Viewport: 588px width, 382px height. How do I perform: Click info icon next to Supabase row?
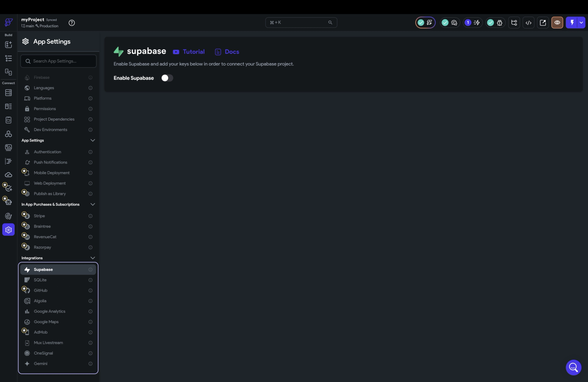90,269
